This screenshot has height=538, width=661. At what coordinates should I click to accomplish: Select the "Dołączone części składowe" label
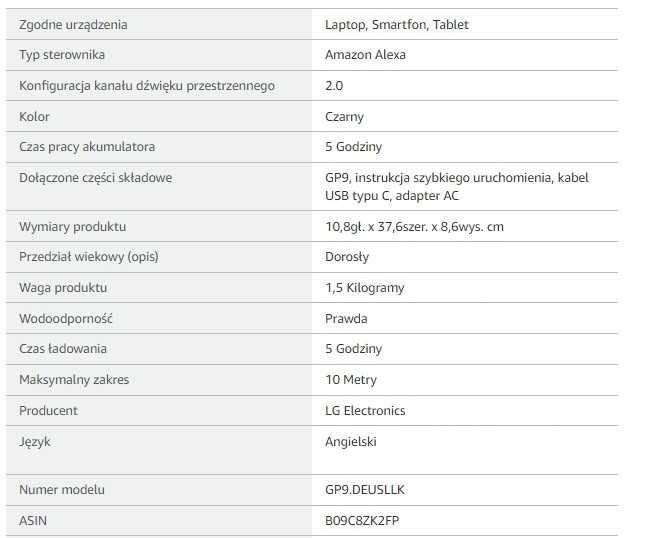tap(96, 178)
